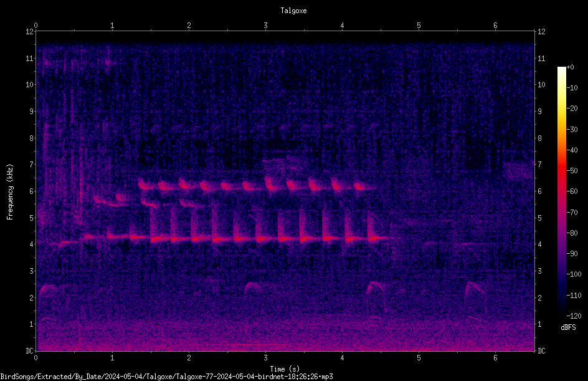This screenshot has height=381, width=588.
Task: Click the dBFS label under the color scale
Action: point(568,327)
